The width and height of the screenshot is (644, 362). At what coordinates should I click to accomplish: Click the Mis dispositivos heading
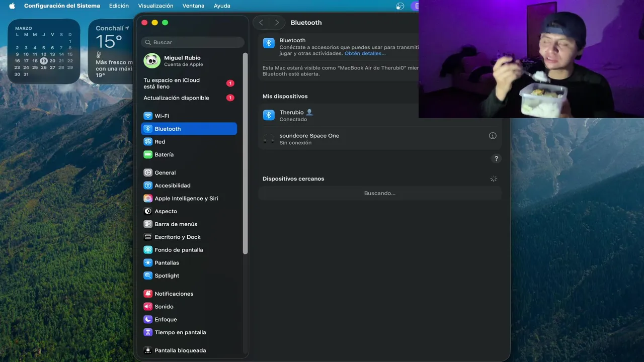point(285,96)
